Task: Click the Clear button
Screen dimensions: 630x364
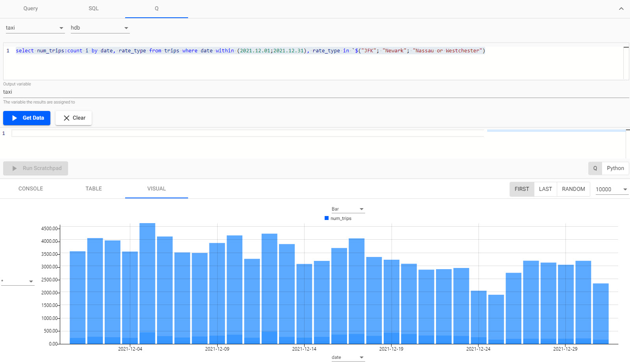Action: pos(74,118)
